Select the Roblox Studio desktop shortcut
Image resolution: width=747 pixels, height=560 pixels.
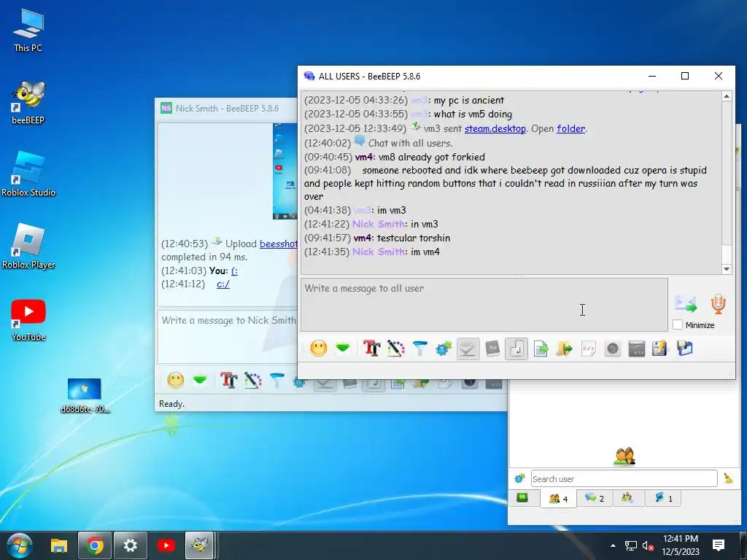click(x=28, y=174)
